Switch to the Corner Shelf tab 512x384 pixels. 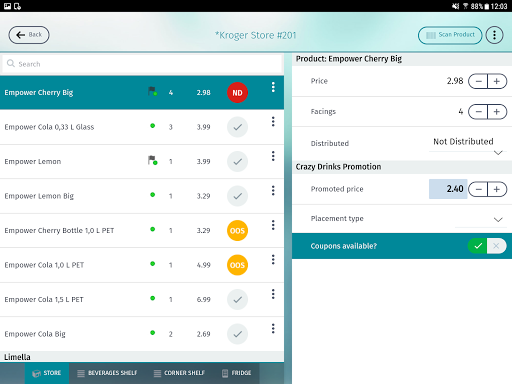179,373
